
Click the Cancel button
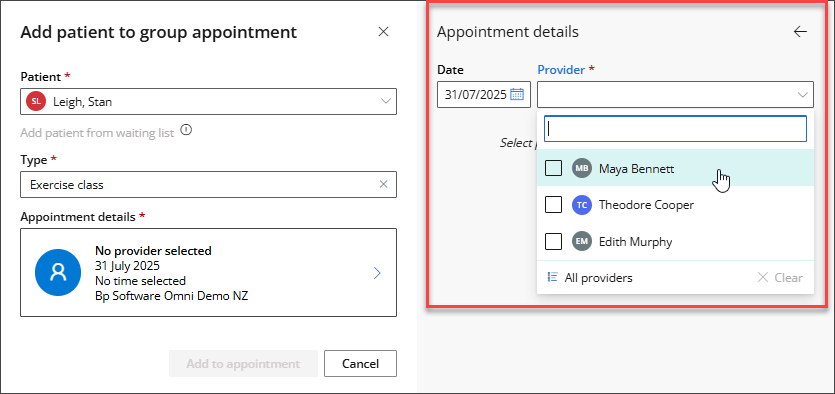pos(361,364)
